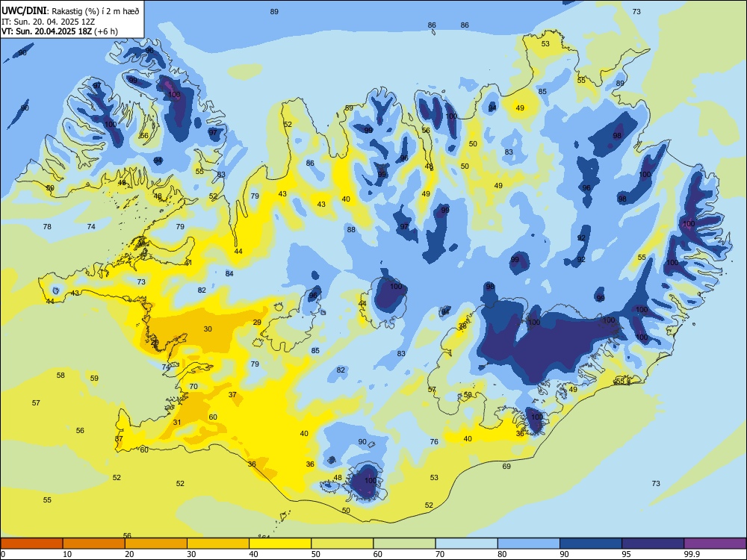Click the 80–90 medium blue legend swatch

[529, 544]
